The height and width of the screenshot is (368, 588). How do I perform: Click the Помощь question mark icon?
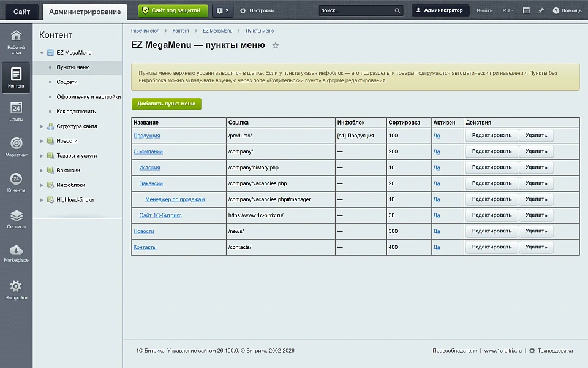[556, 10]
